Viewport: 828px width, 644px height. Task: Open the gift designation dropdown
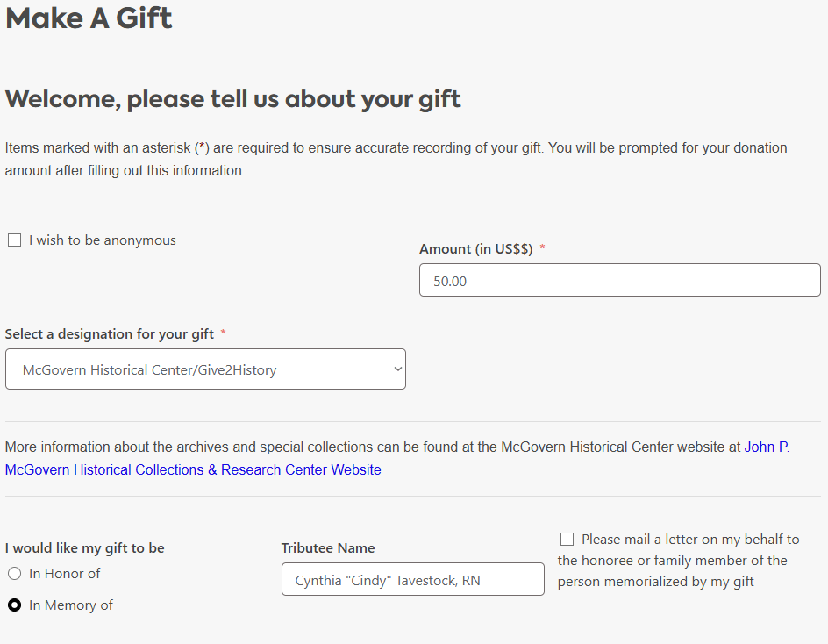coord(205,369)
